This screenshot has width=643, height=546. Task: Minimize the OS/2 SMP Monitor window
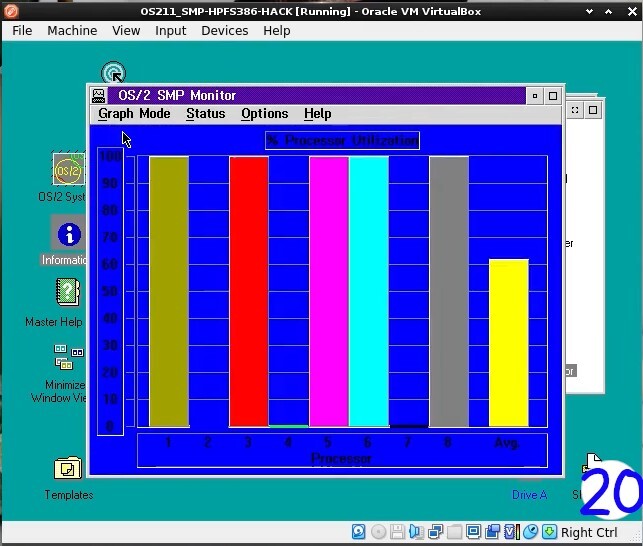(535, 96)
